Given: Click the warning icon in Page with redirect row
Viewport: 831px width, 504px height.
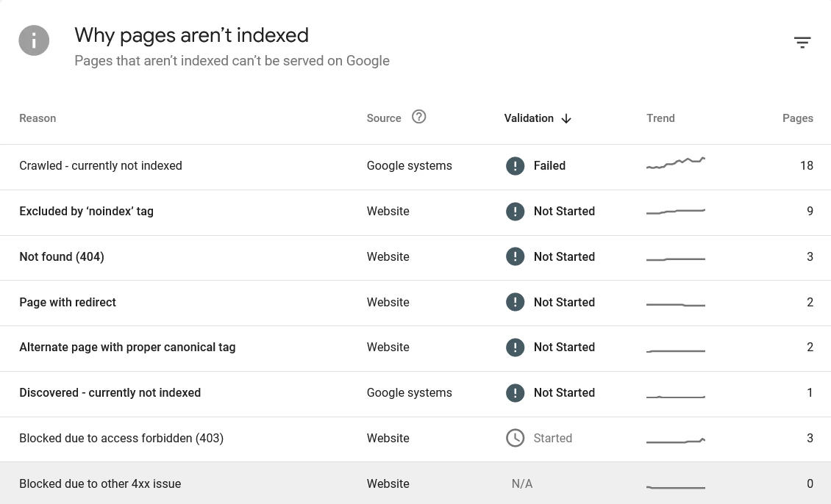Looking at the screenshot, I should click(515, 302).
